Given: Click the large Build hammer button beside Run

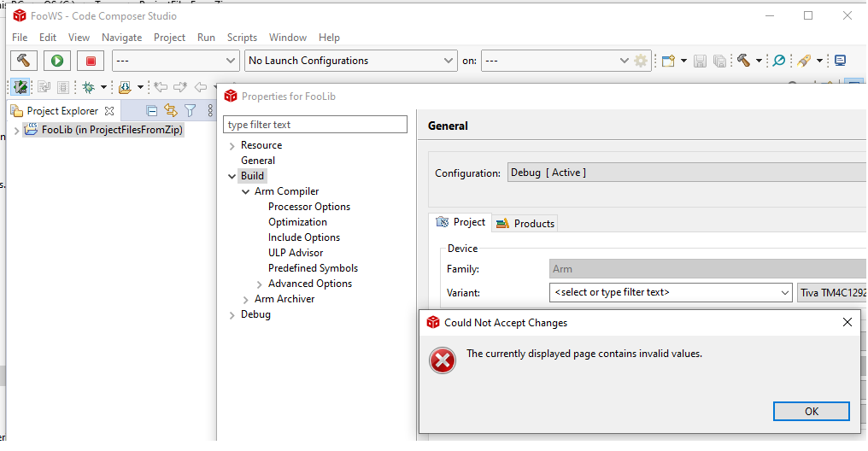Looking at the screenshot, I should pyautogui.click(x=23, y=61).
